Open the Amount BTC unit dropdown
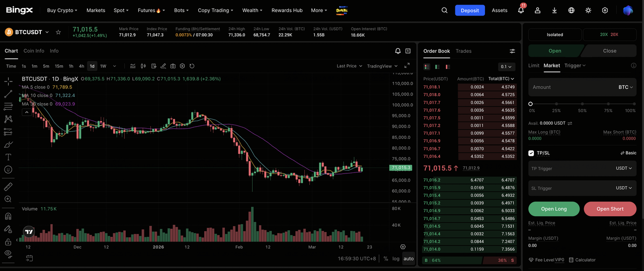This screenshot has height=271, width=644. [x=625, y=87]
